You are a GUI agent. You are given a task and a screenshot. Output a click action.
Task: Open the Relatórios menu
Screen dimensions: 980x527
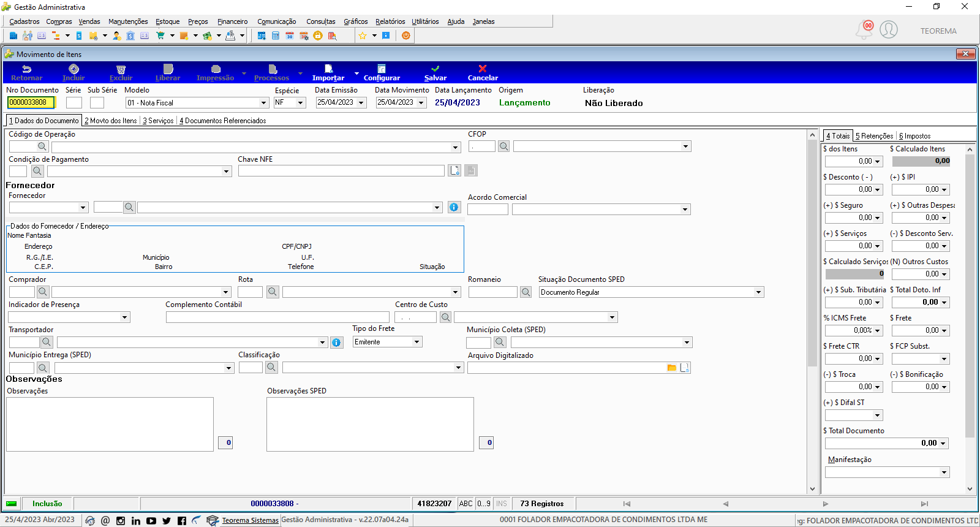point(390,21)
